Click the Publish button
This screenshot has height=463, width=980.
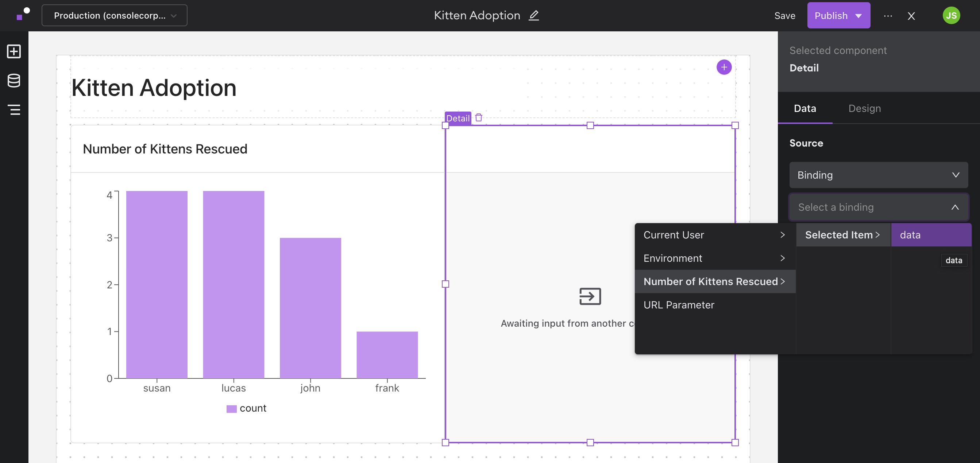(x=831, y=16)
